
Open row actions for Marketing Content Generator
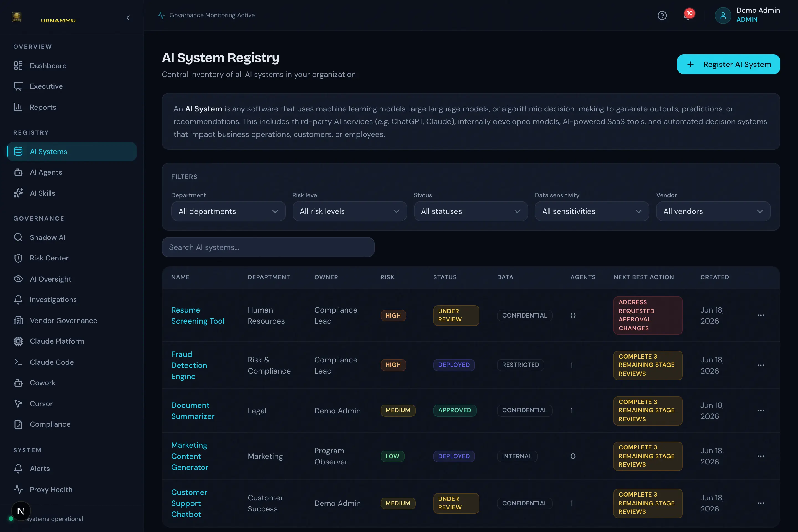[x=761, y=456]
